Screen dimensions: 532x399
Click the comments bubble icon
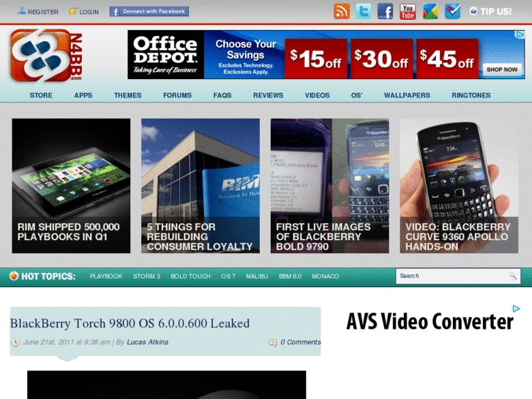[x=272, y=343]
